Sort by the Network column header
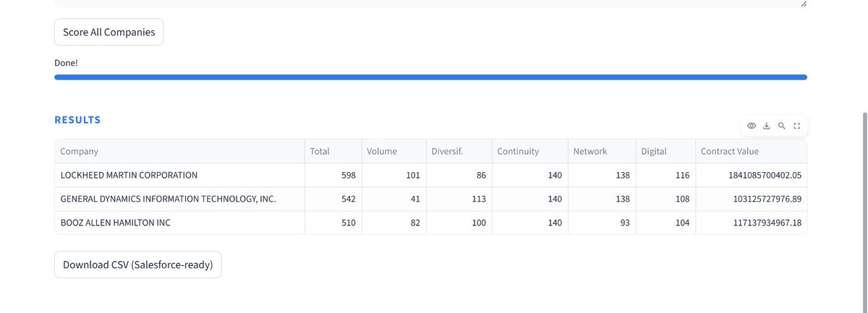The width and height of the screenshot is (868, 313). pos(602,151)
